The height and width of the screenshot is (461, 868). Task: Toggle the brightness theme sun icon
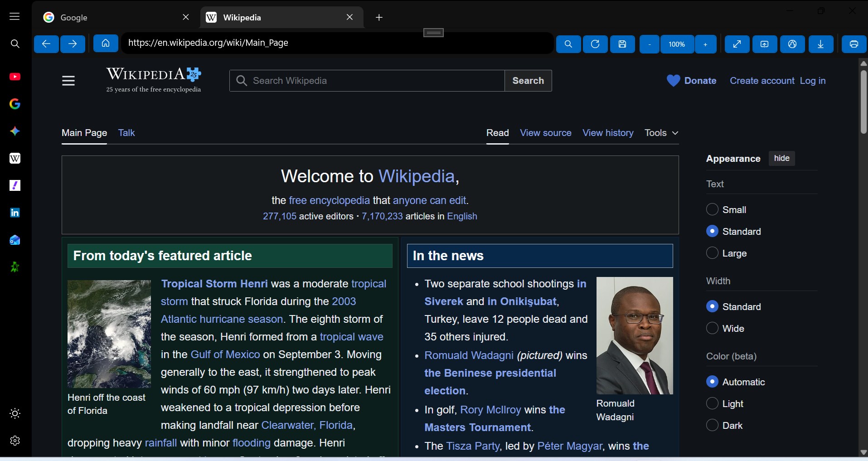pos(15,413)
